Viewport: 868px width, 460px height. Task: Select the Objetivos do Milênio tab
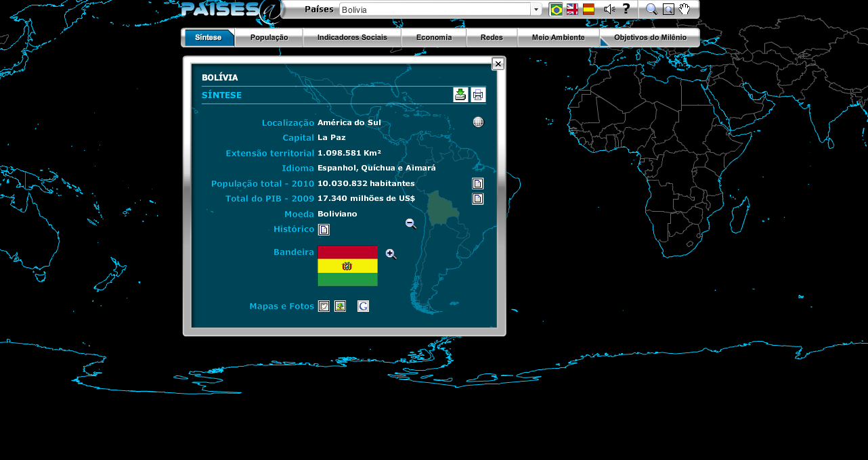tap(650, 37)
